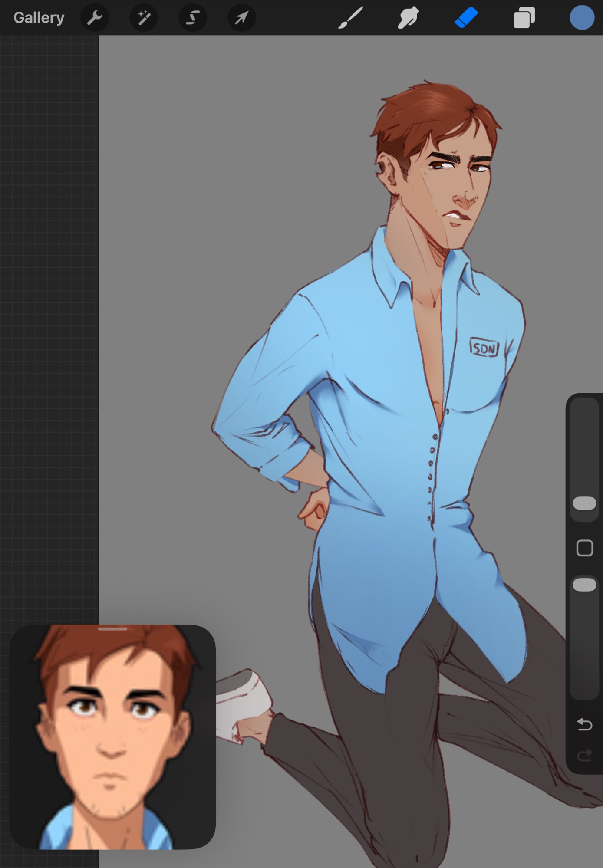Select the Smudge tool

[x=408, y=18]
